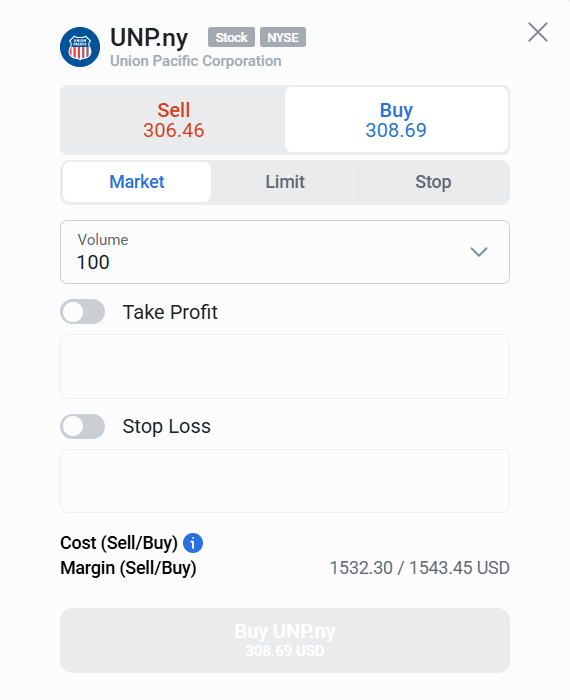Close the order panel with X

point(537,32)
